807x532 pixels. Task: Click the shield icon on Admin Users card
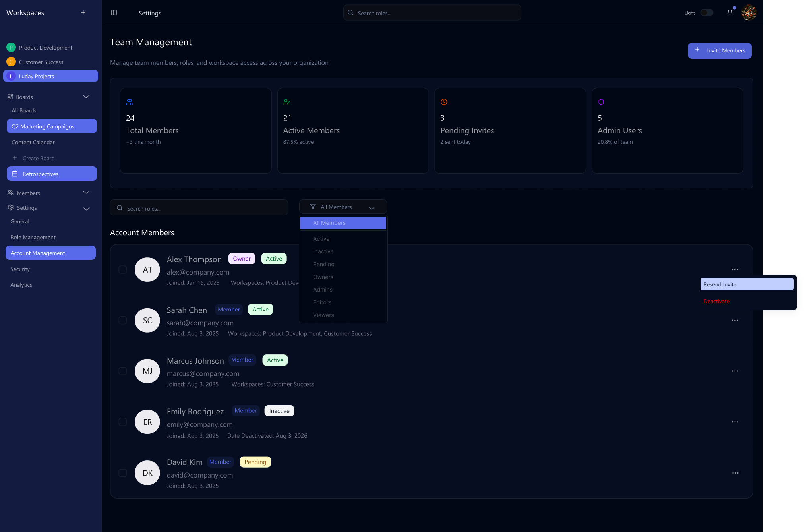pyautogui.click(x=601, y=102)
